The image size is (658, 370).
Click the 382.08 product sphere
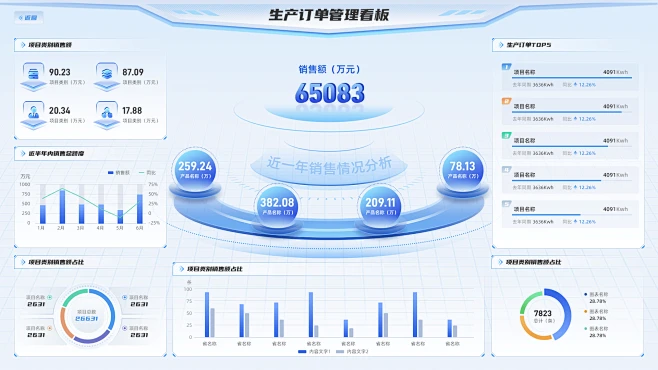[x=277, y=206]
